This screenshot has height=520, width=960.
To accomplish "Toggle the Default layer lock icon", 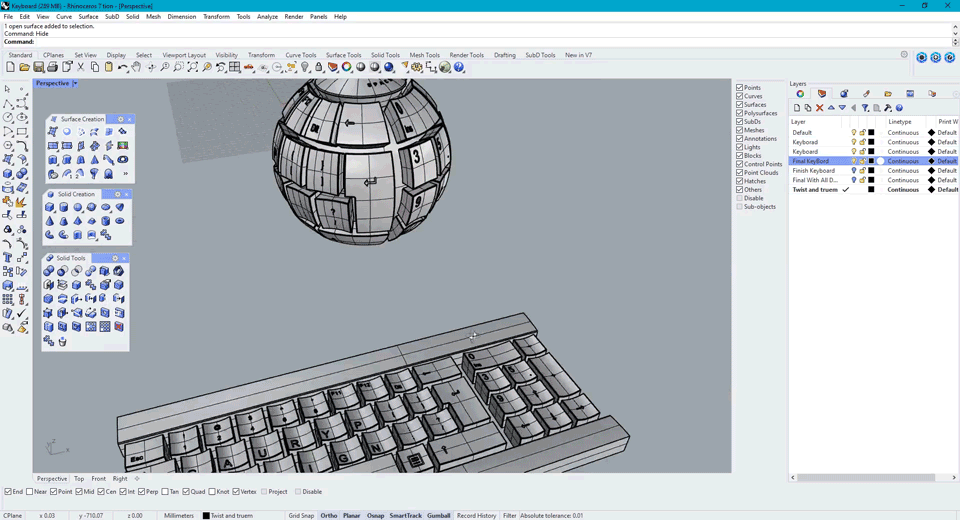I will pyautogui.click(x=862, y=132).
